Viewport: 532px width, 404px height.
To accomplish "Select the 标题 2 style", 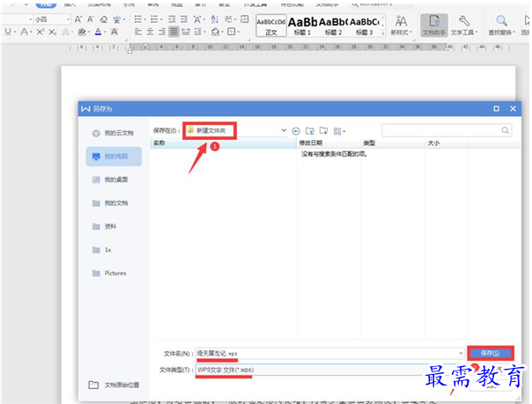I will [x=333, y=26].
